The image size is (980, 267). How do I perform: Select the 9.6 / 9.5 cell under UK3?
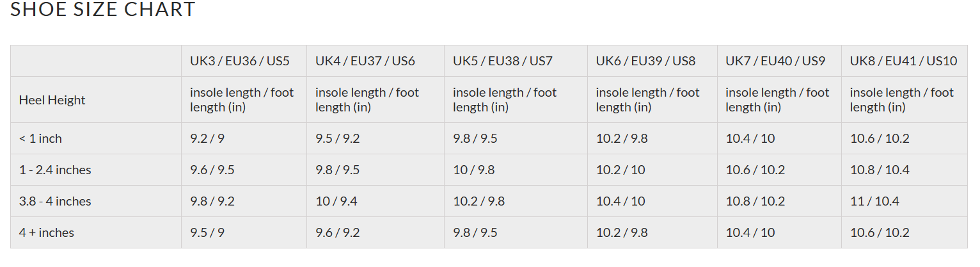[212, 170]
